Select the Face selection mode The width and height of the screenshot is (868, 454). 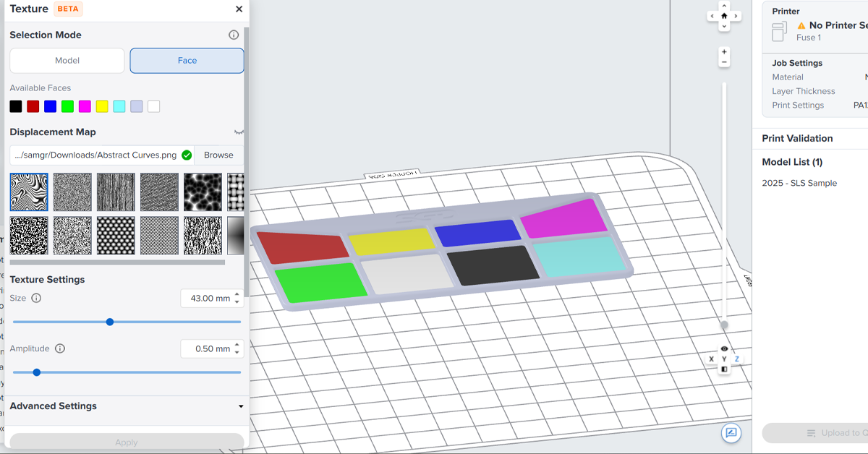pyautogui.click(x=187, y=61)
